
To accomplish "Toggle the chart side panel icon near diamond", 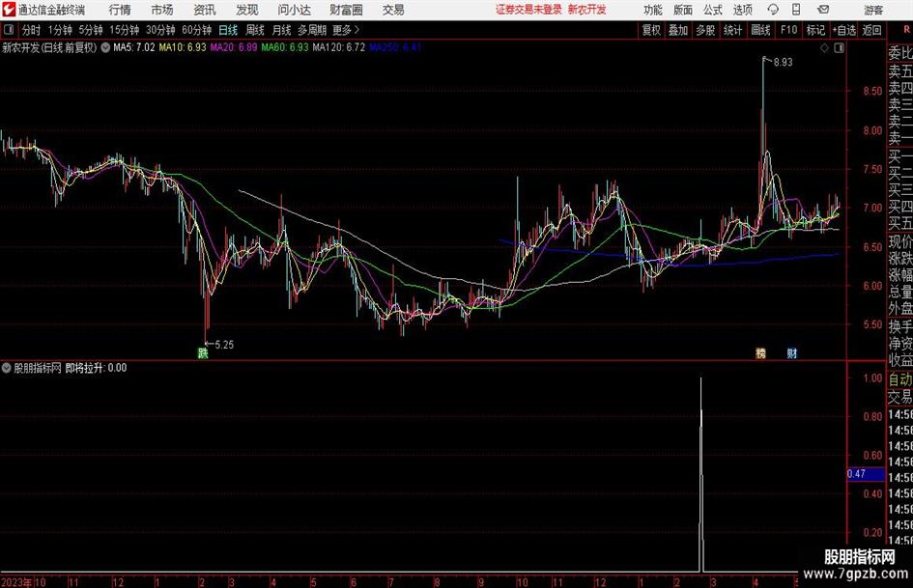I will coord(839,48).
